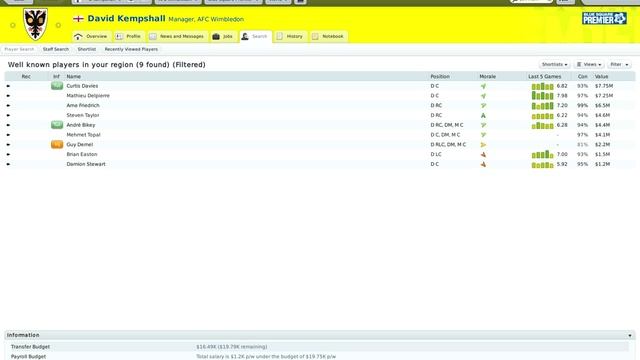Click the AFC Wimbledon club badge
The width and height of the screenshot is (640, 360).
tap(35, 24)
